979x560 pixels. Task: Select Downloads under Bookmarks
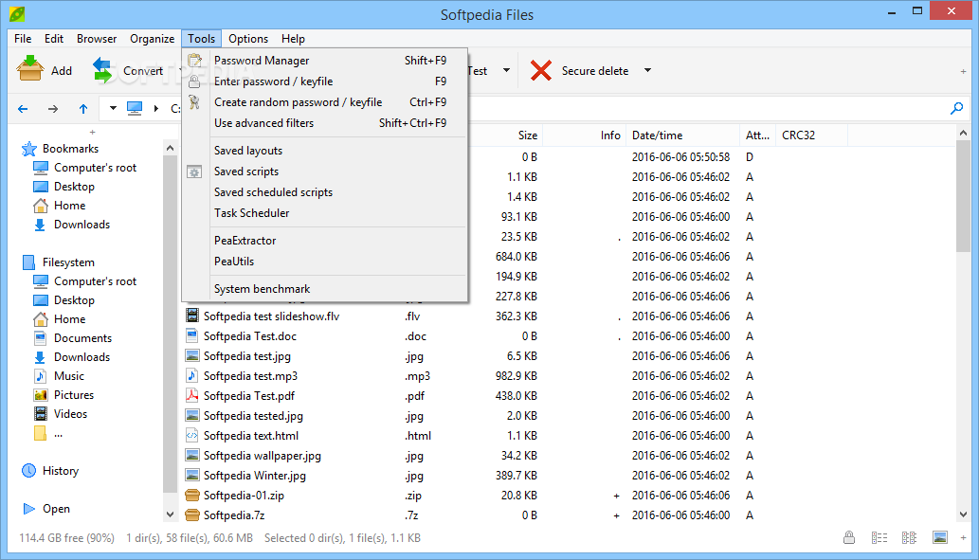[x=82, y=225]
